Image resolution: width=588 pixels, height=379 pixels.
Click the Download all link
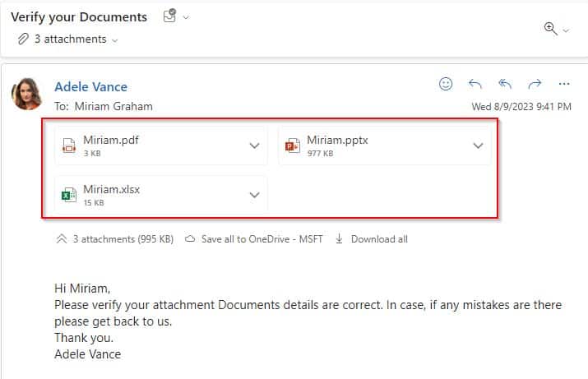click(x=379, y=239)
